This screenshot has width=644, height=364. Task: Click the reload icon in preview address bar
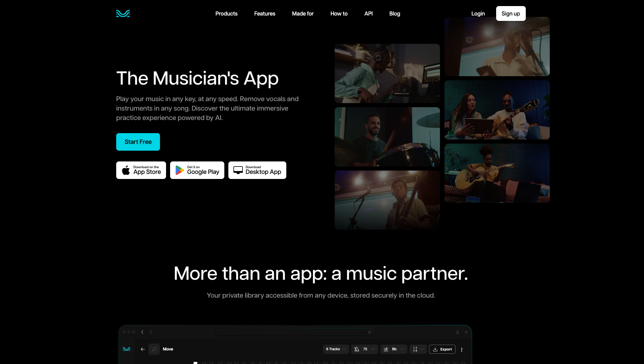(x=369, y=332)
